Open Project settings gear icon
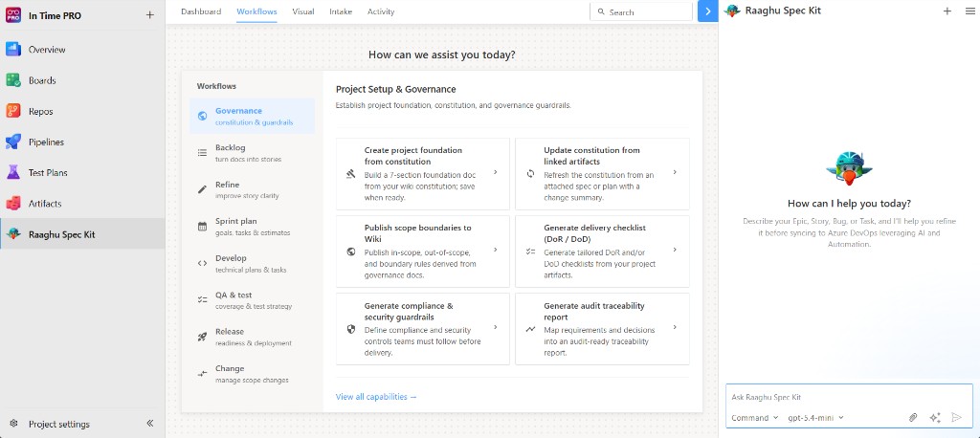This screenshot has width=980, height=438. click(13, 424)
